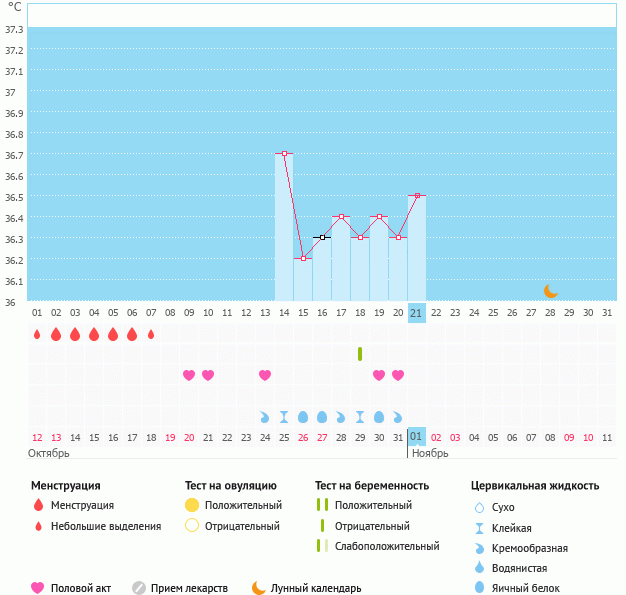Click the Положительный ovulation test legend circle
Viewport: 626px width, 595px height.
(x=193, y=505)
